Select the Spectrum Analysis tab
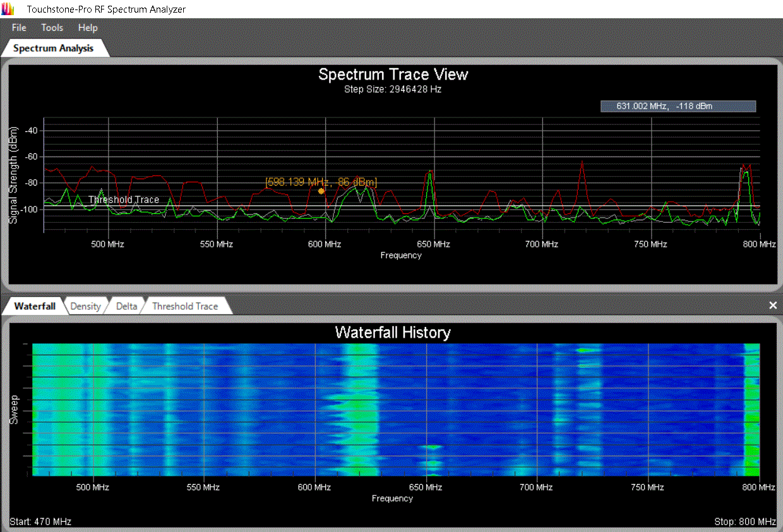The width and height of the screenshot is (783, 532). point(54,48)
